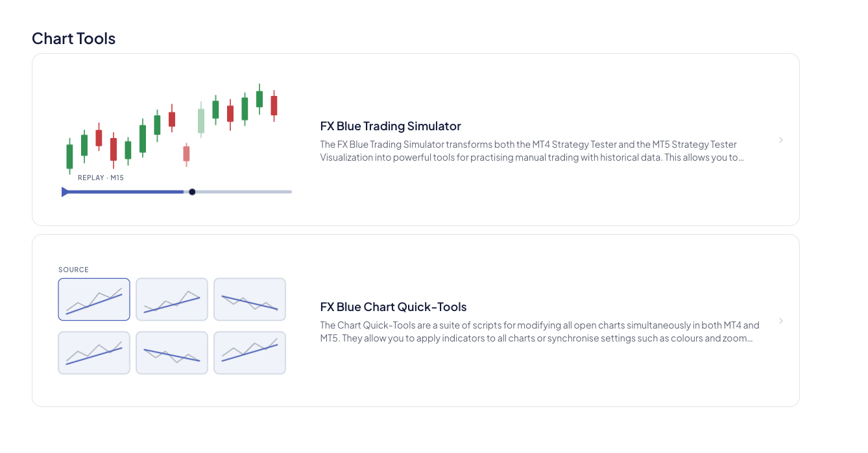Select the bottom-left mini chart thumbnail
868x453 pixels.
pyautogui.click(x=94, y=353)
